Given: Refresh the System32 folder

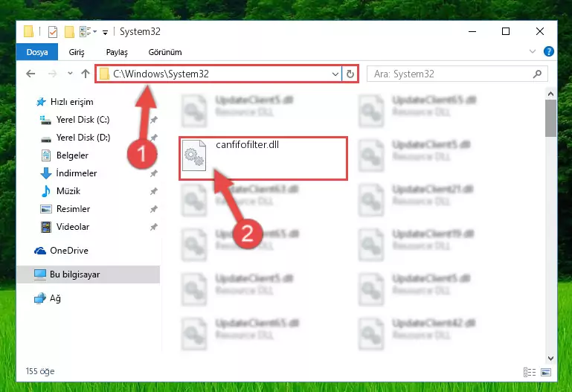Looking at the screenshot, I should click(x=350, y=74).
